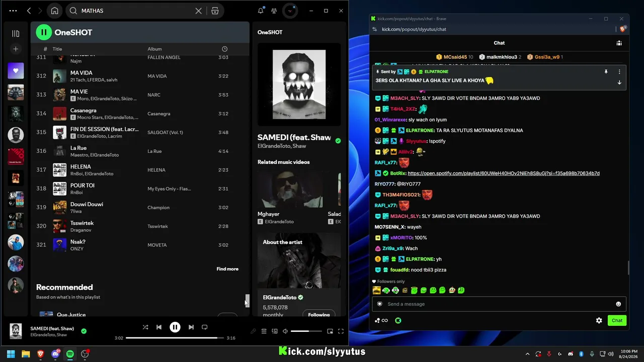Select the La Rue track title
This screenshot has width=644, height=362.
tap(78, 148)
